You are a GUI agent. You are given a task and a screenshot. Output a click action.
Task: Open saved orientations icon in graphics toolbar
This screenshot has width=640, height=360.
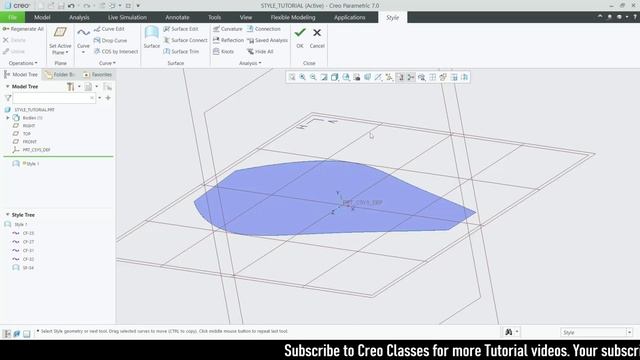[346, 77]
